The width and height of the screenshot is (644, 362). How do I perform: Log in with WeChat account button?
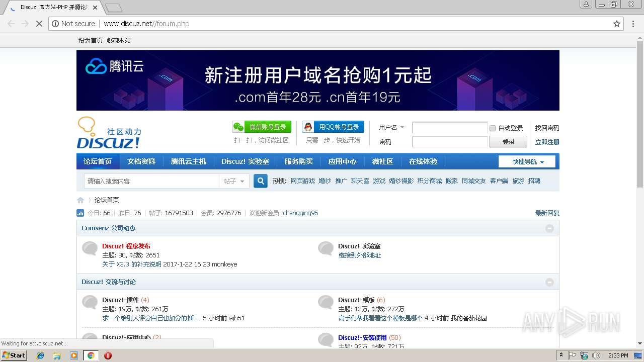click(262, 127)
